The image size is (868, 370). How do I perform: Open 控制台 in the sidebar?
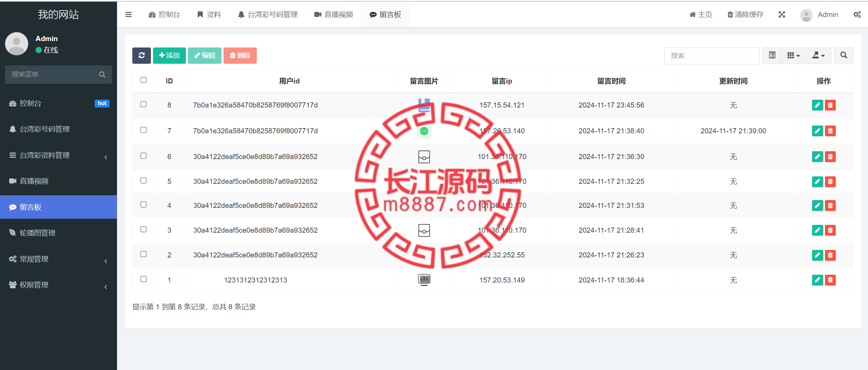(x=58, y=103)
